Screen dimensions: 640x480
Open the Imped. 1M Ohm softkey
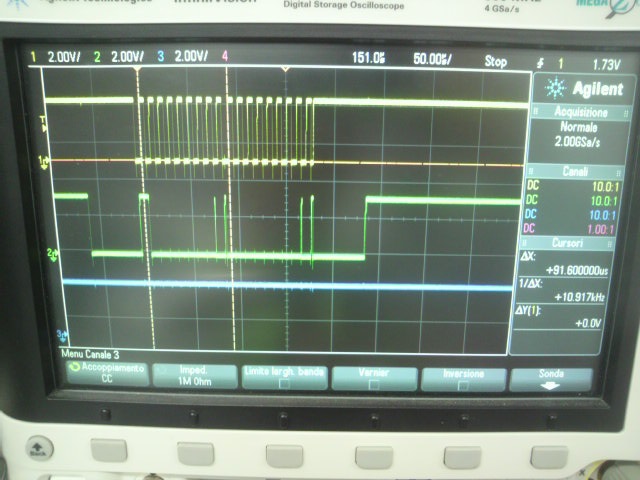(194, 375)
